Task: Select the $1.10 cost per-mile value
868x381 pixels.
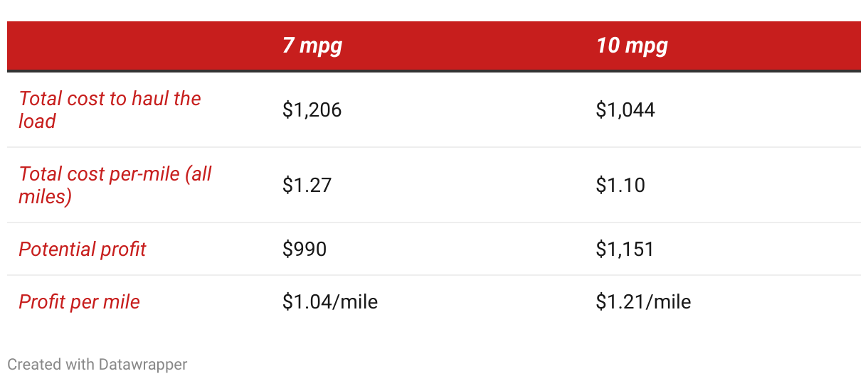Action: click(x=620, y=186)
